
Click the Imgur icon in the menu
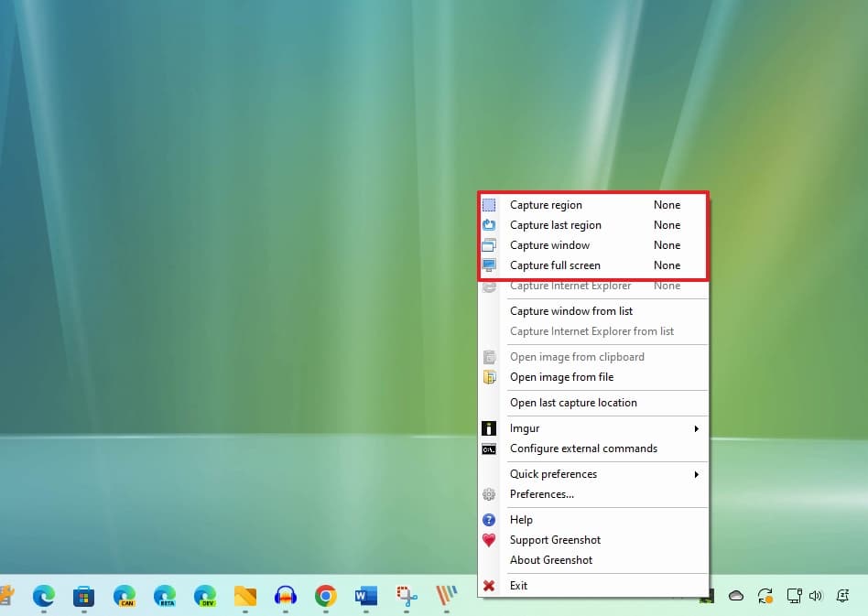pos(489,428)
